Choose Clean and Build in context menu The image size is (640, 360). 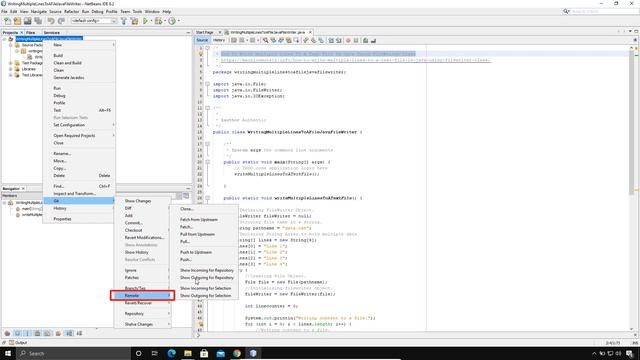pyautogui.click(x=79, y=63)
